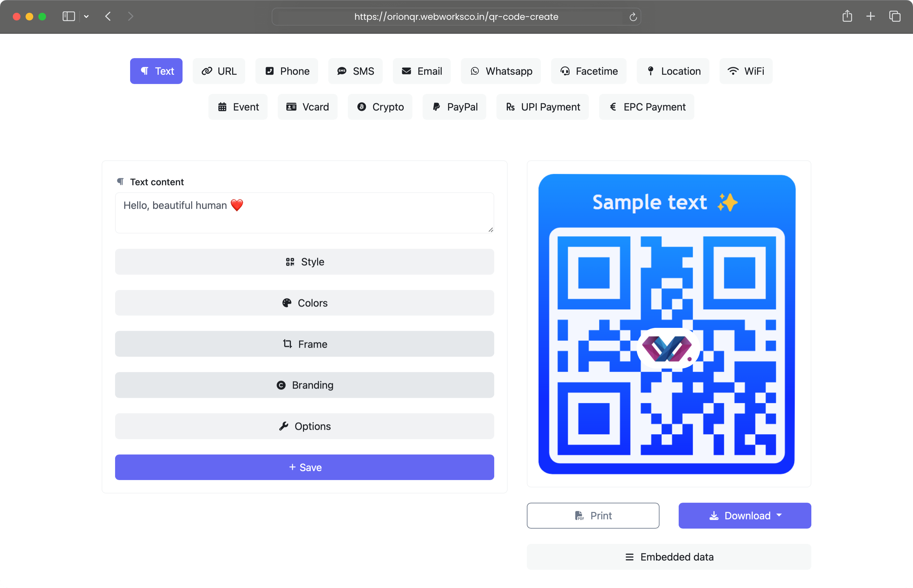Viewport: 913px width, 588px height.
Task: Click the Safari Share icon
Action: pyautogui.click(x=847, y=16)
